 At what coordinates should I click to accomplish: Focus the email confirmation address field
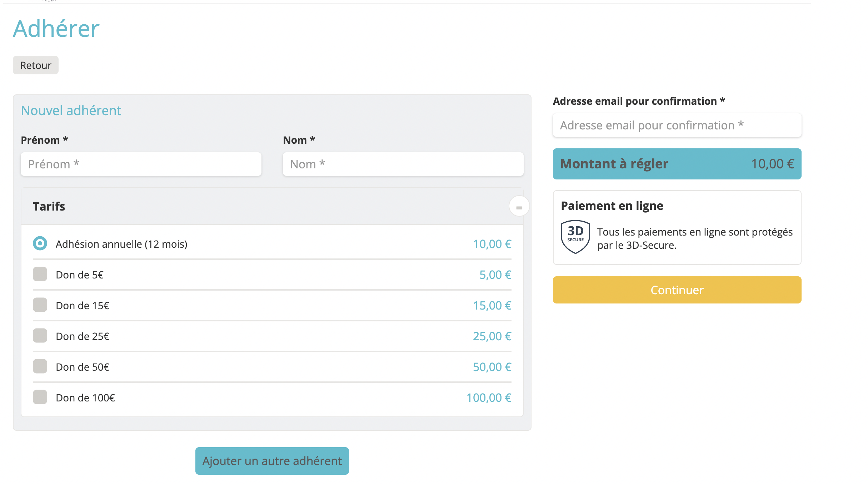677,125
